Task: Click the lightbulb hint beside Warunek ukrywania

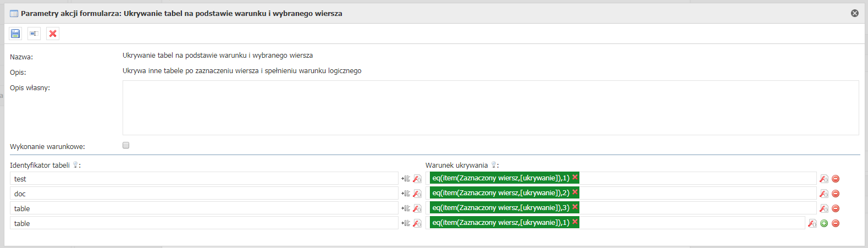Action: coord(494,165)
